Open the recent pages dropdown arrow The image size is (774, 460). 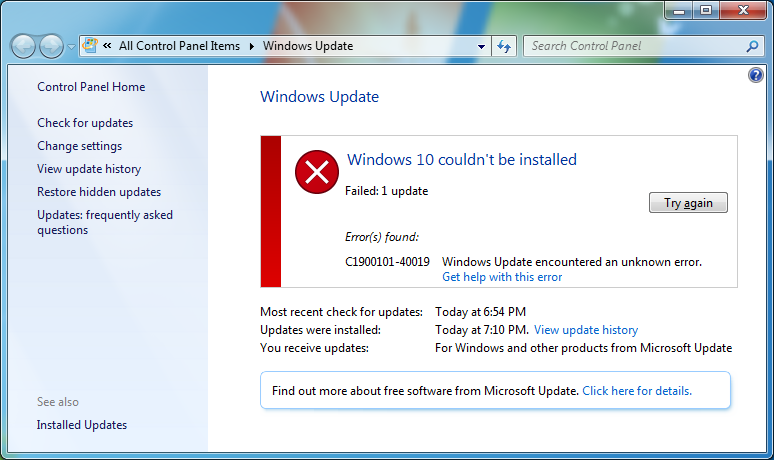pos(71,46)
